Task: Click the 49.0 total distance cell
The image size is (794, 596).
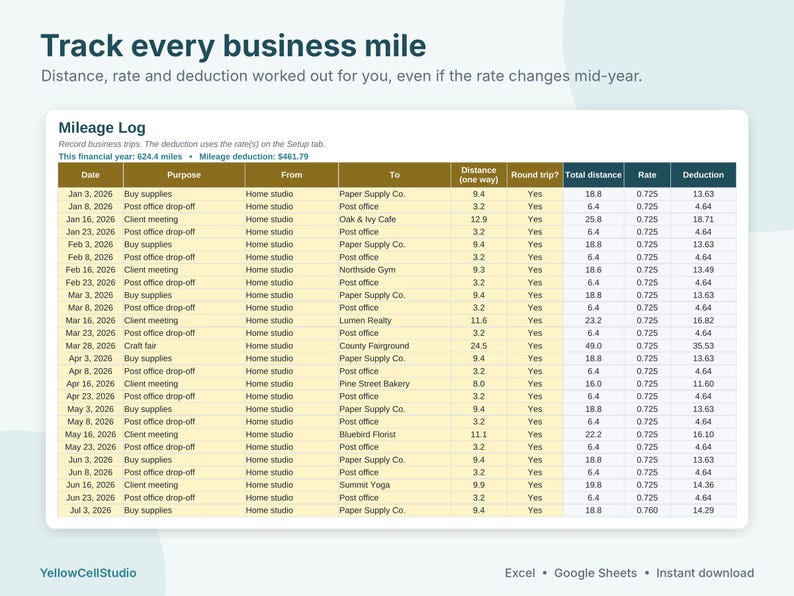Action: tap(593, 346)
